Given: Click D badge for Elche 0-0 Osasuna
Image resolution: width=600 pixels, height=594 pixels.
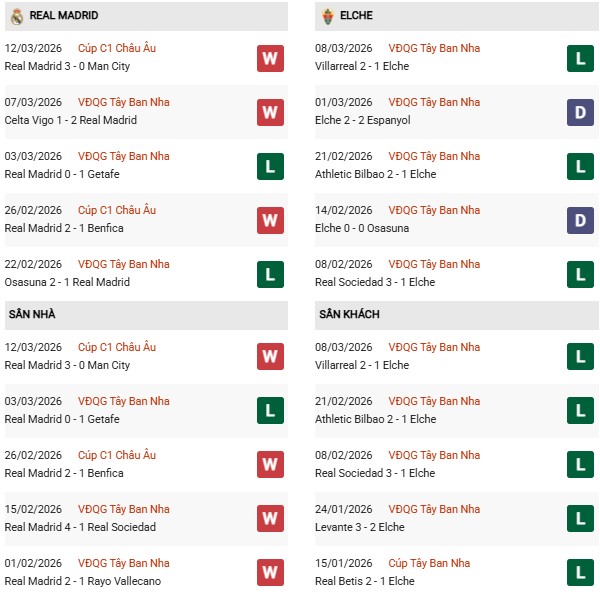Looking at the screenshot, I should (579, 220).
